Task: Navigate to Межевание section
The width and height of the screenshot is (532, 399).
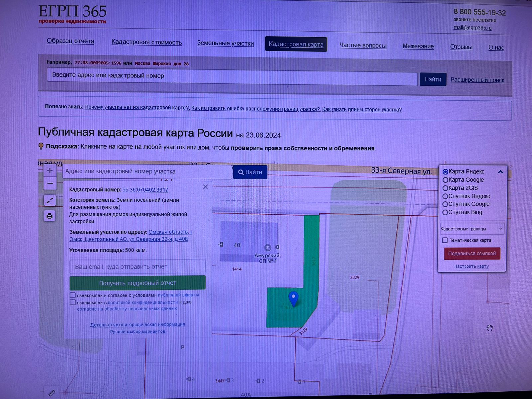Action: 418,46
